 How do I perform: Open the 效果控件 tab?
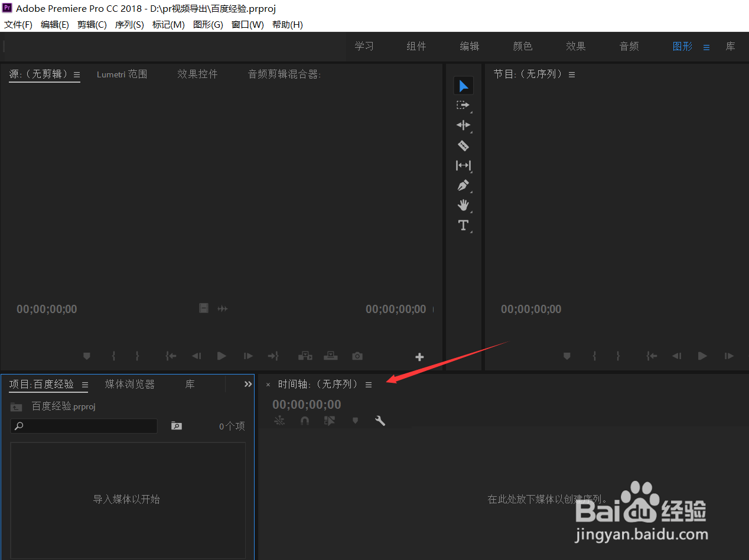pyautogui.click(x=197, y=74)
